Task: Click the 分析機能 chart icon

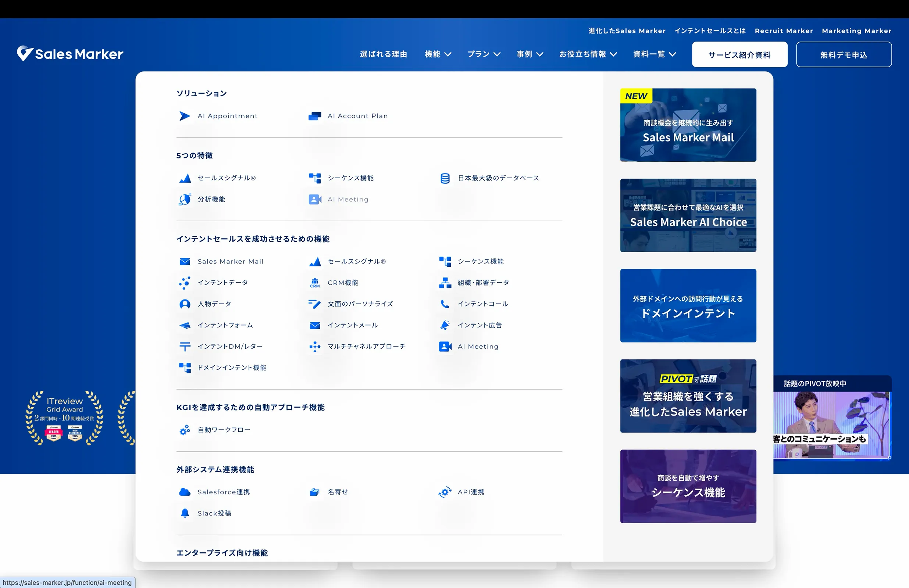Action: (185, 199)
